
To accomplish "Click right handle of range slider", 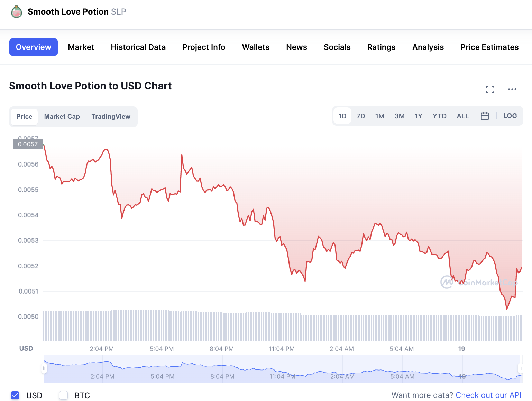I will 520,368.
